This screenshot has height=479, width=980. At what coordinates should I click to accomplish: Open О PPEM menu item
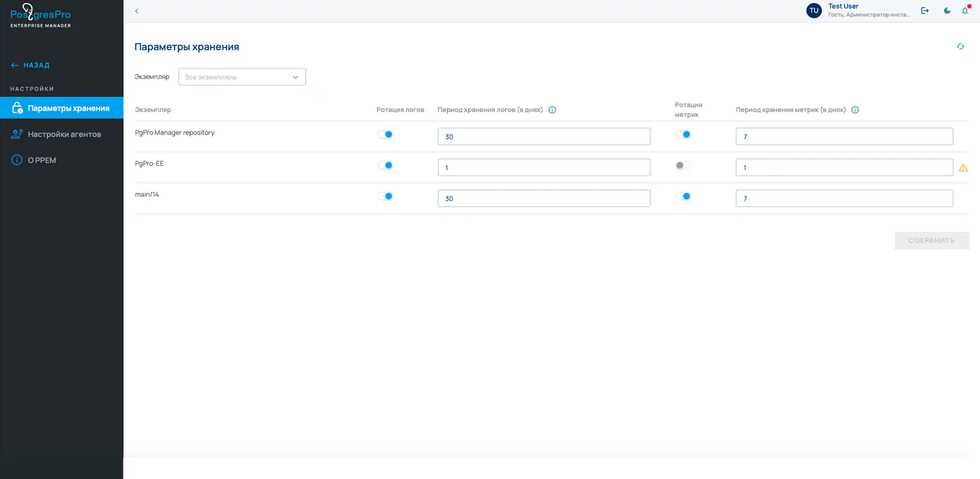click(x=42, y=160)
